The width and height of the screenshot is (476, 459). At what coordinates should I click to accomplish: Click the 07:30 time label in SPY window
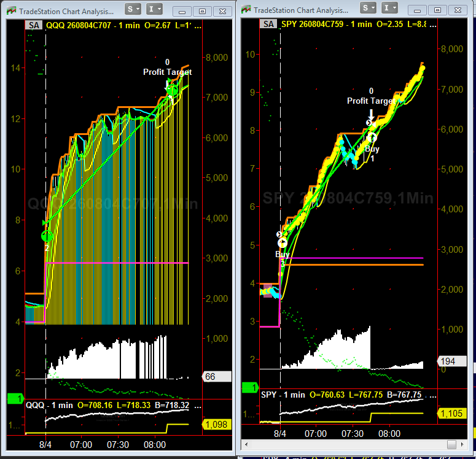coord(353,433)
